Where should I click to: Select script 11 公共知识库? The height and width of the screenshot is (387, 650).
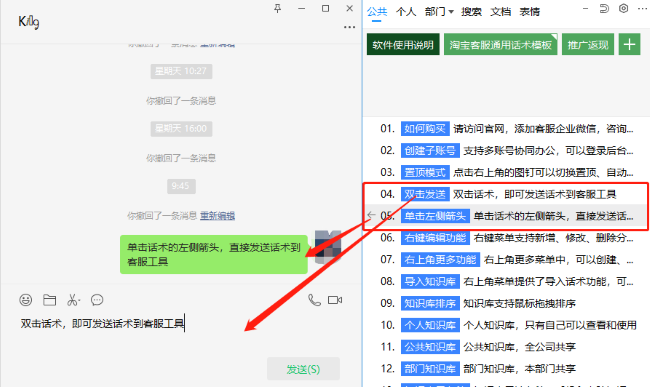coord(506,347)
